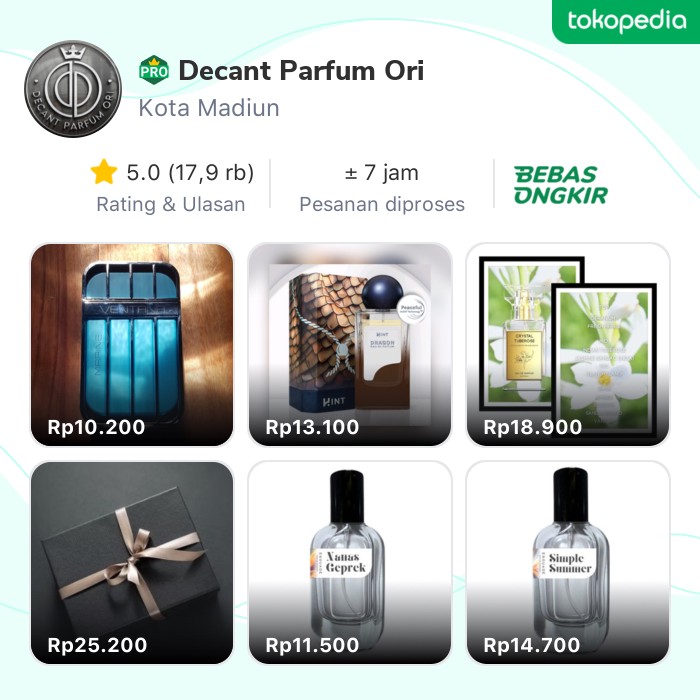This screenshot has height=700, width=700.
Task: Click the ± 7 jam processing time
Action: tap(382, 172)
